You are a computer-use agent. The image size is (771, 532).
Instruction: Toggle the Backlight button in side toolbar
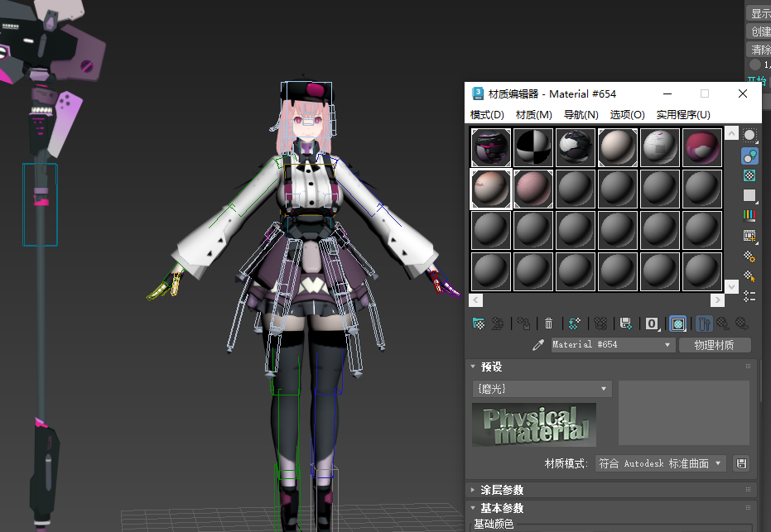749,156
